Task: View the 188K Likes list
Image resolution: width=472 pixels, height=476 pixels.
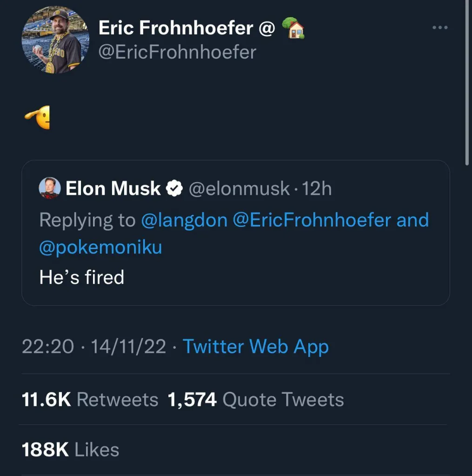Action: pyautogui.click(x=71, y=450)
